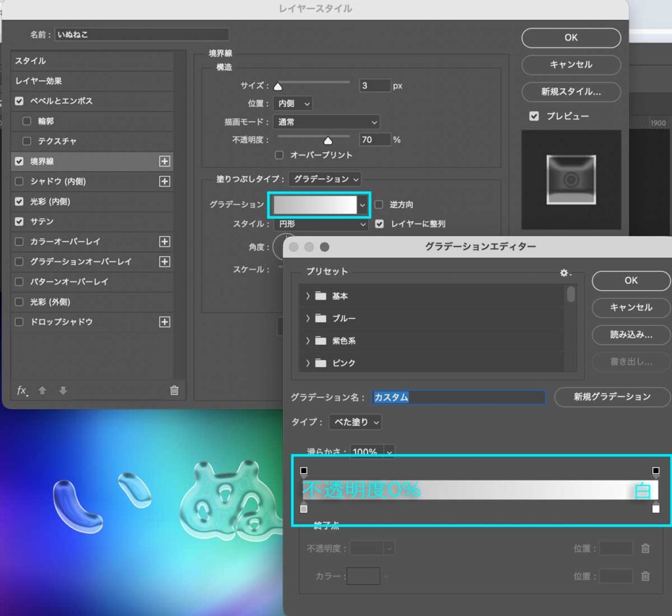
Task: Open the gear settings icon in Gradient Editor presets
Action: 563,273
